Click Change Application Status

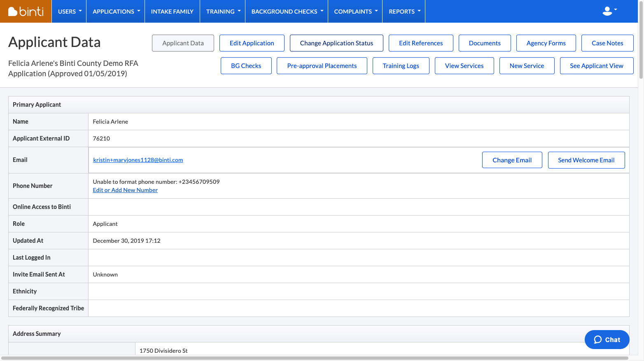click(x=336, y=43)
